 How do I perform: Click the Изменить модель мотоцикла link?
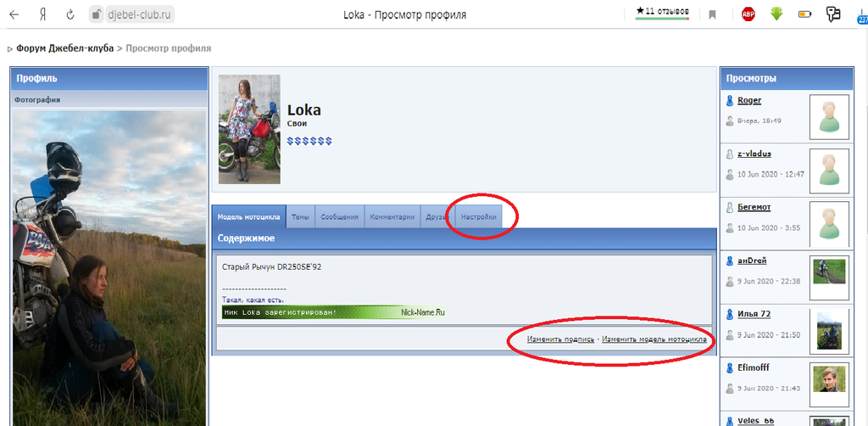654,339
